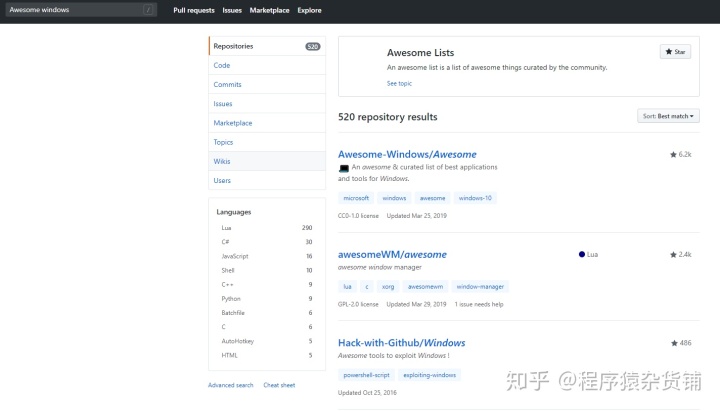Screen dimensions: 720x411
Task: Filter results by JavaScript language
Action: pyautogui.click(x=267, y=256)
